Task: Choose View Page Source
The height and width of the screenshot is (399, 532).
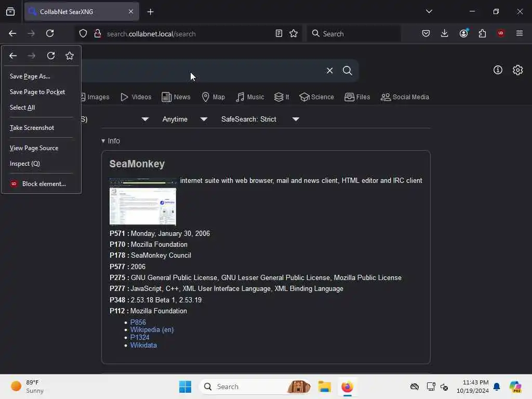Action: click(41, 148)
